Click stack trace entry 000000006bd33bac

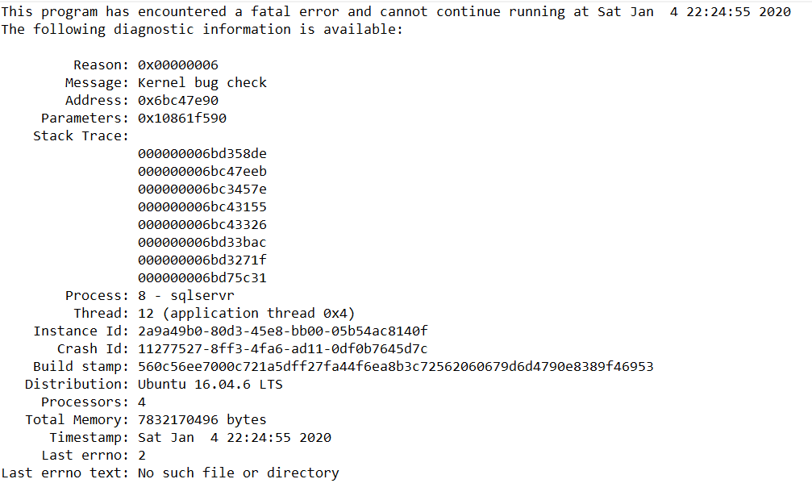(202, 242)
